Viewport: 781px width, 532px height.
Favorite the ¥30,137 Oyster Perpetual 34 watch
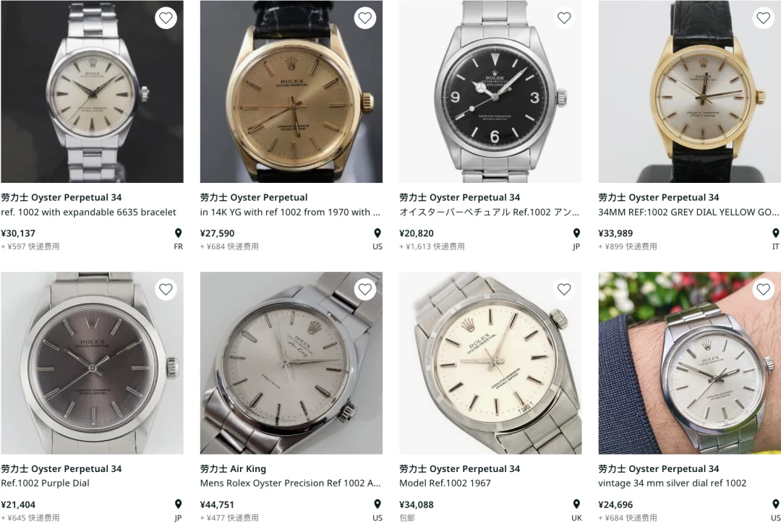coord(166,18)
